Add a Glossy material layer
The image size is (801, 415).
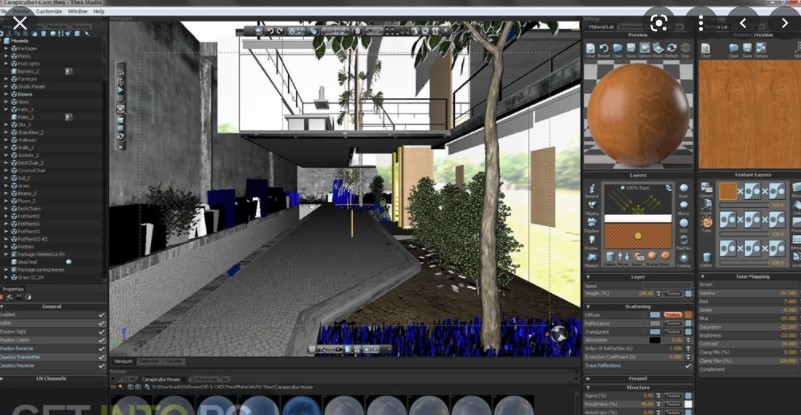coord(684,208)
